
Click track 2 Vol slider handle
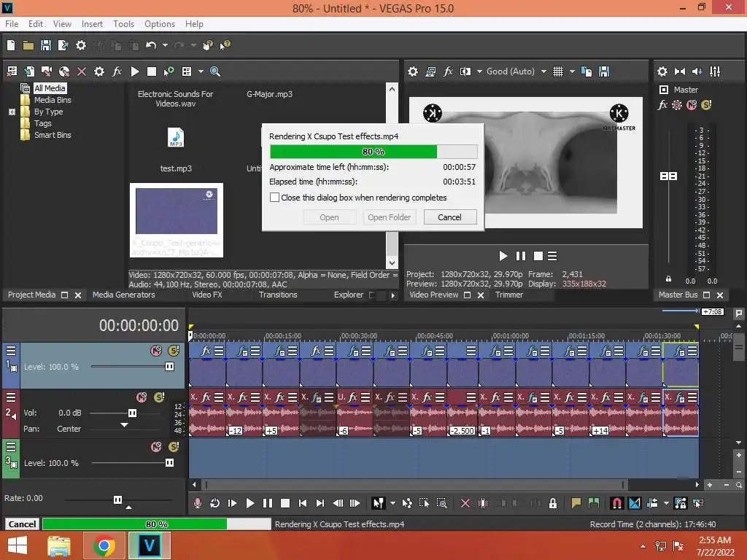[133, 413]
